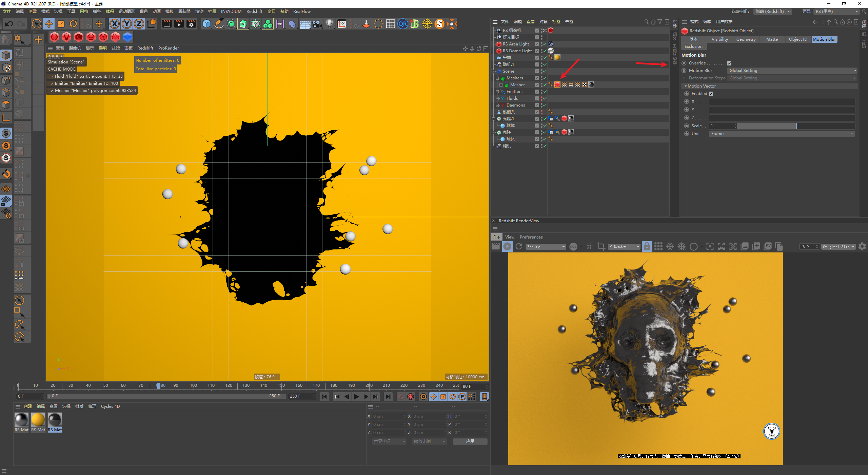Viewport: 868px width, 475px height.
Task: Adjust the Motion Vector Scale slider
Action: coord(796,126)
